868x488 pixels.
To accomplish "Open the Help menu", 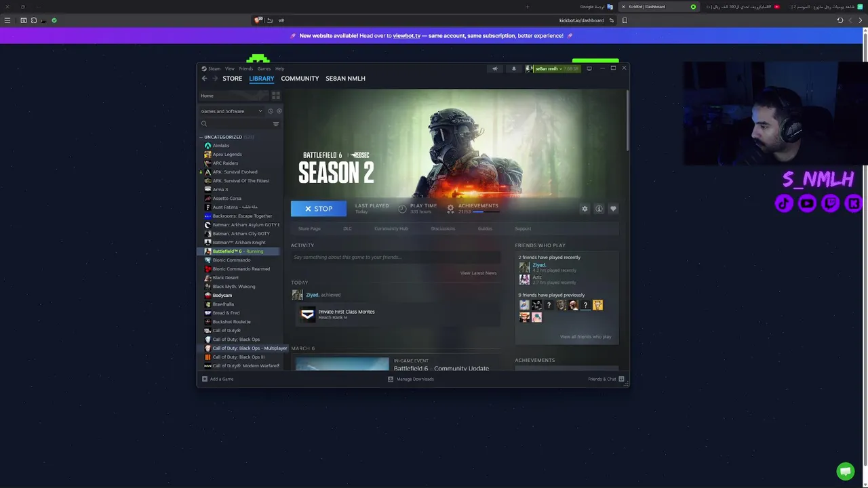I will (279, 68).
